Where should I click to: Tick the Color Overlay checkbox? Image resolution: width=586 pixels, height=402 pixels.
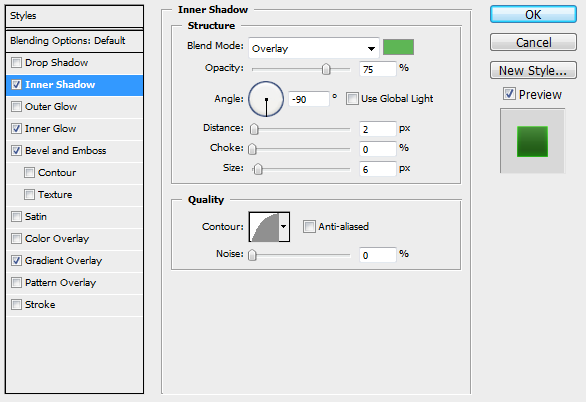[x=16, y=238]
